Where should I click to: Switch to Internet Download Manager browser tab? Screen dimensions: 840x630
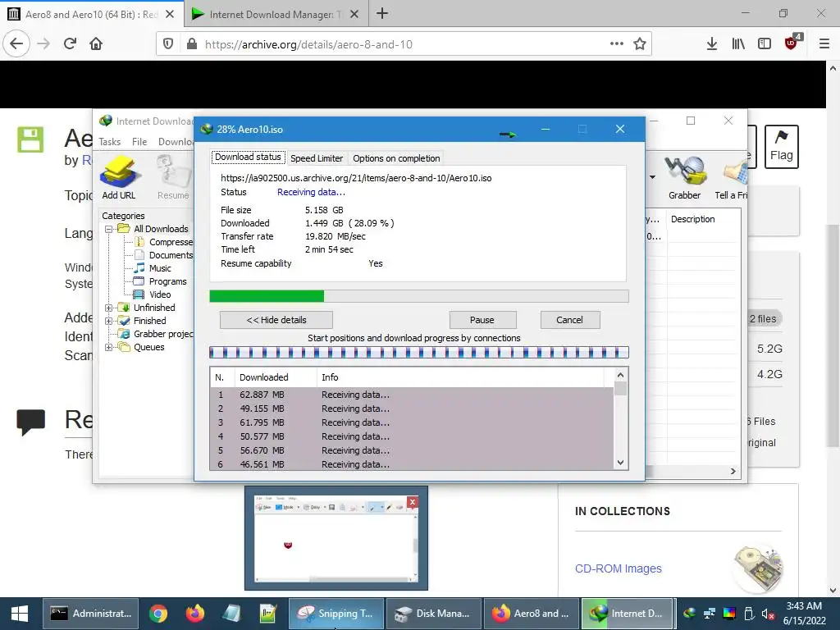275,15
